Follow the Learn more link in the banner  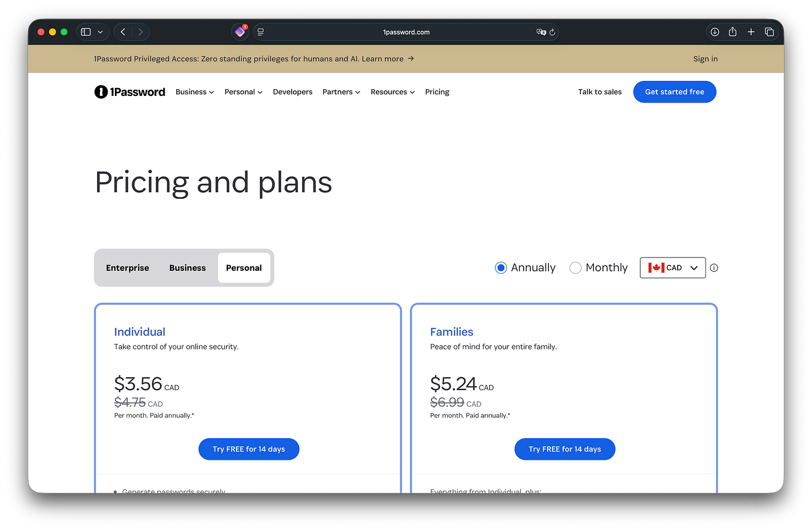coord(388,59)
